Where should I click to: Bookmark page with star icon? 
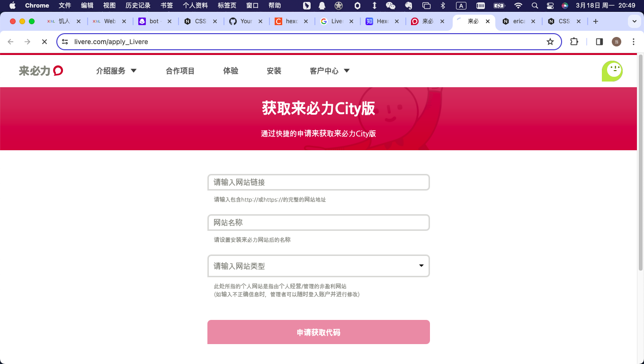[x=550, y=42]
